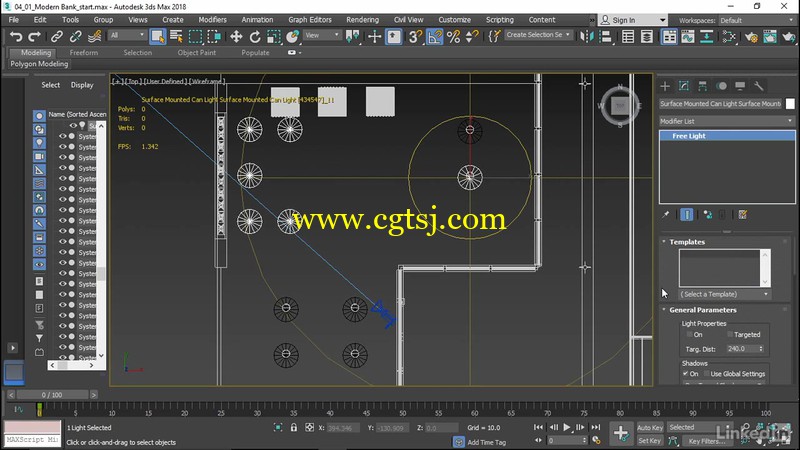Click the Targ. Dist spinner arrows
Image resolution: width=800 pixels, height=450 pixels.
tap(761, 349)
